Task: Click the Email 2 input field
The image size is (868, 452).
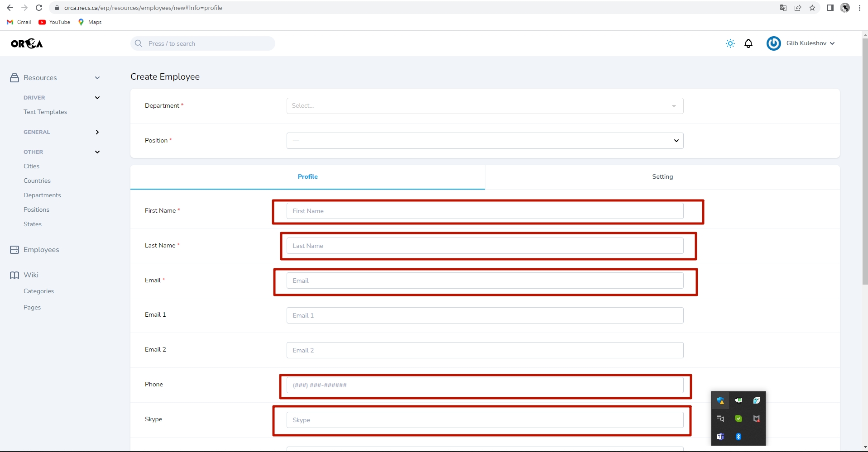Action: [x=485, y=350]
